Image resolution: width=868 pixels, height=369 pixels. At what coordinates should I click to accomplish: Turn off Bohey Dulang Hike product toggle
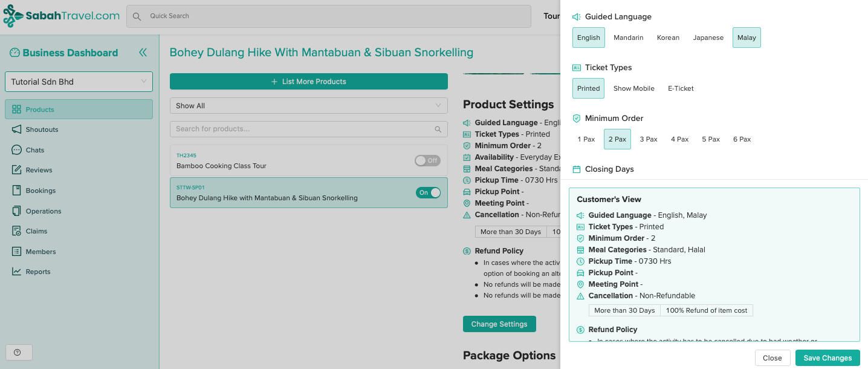pyautogui.click(x=428, y=192)
